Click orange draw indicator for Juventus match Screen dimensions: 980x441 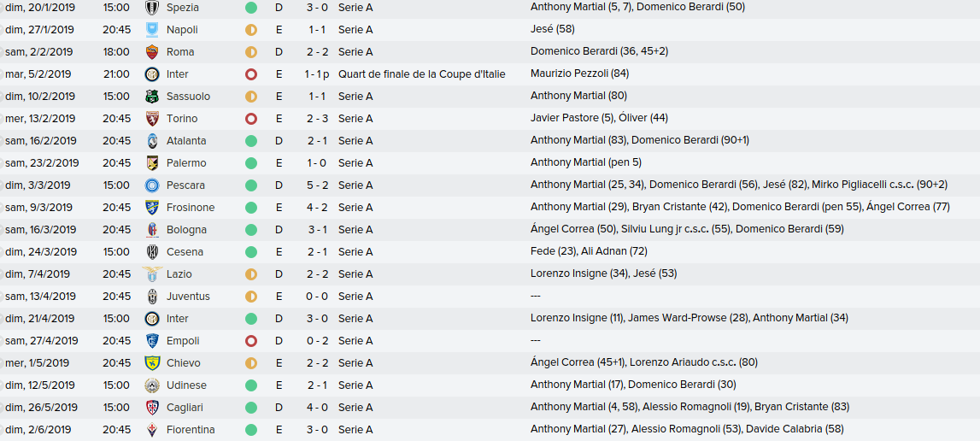pyautogui.click(x=251, y=297)
